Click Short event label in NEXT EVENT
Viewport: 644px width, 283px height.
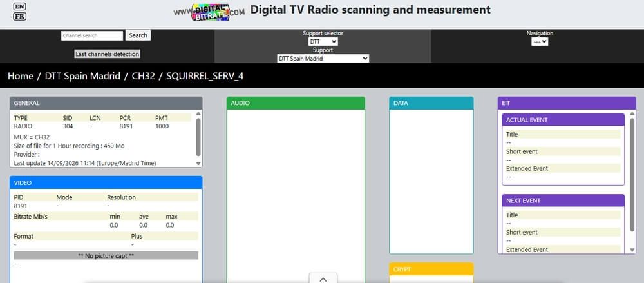(522, 232)
